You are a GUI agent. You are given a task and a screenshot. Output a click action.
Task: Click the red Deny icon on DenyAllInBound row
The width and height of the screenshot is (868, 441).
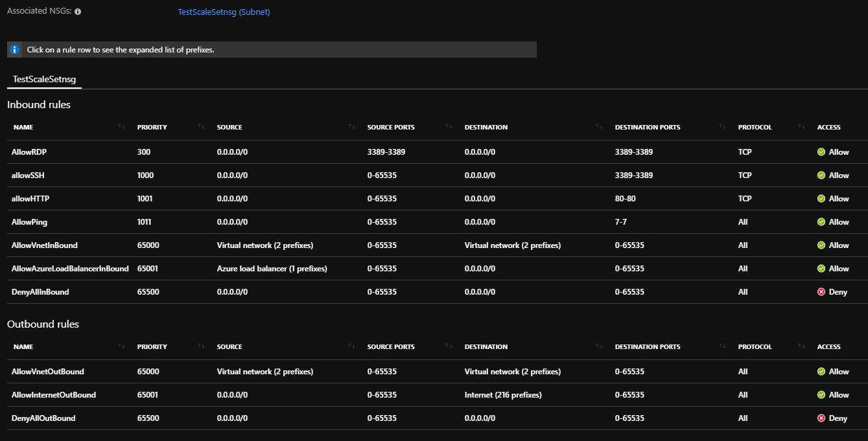coord(821,292)
